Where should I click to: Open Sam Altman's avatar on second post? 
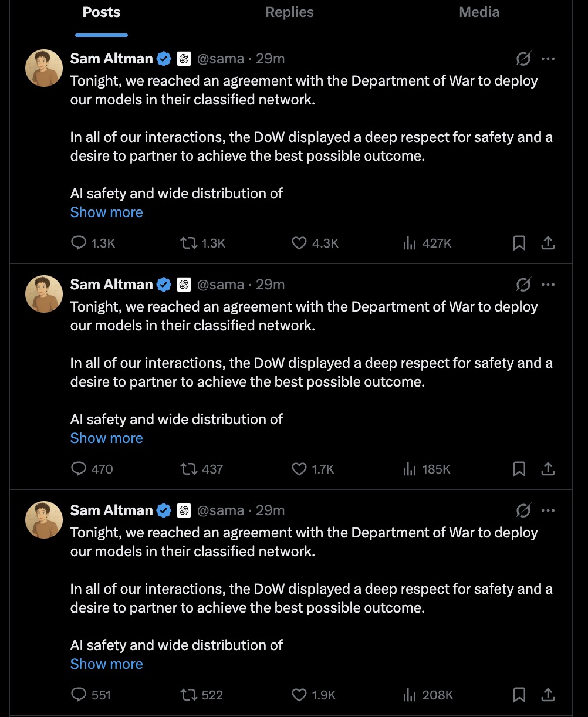click(44, 294)
